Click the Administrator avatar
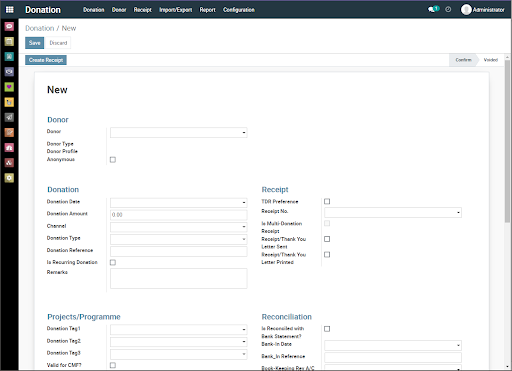512x371 pixels. pyautogui.click(x=466, y=10)
